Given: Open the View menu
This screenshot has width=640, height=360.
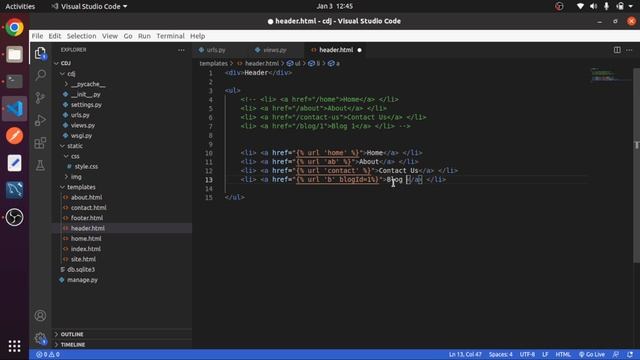Looking at the screenshot, I should [x=110, y=36].
